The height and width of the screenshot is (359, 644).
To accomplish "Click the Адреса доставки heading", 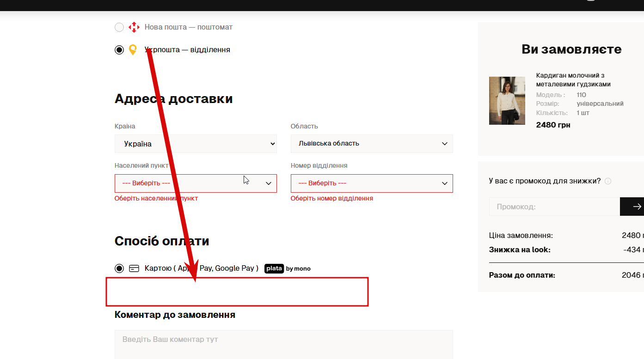I will click(x=173, y=99).
